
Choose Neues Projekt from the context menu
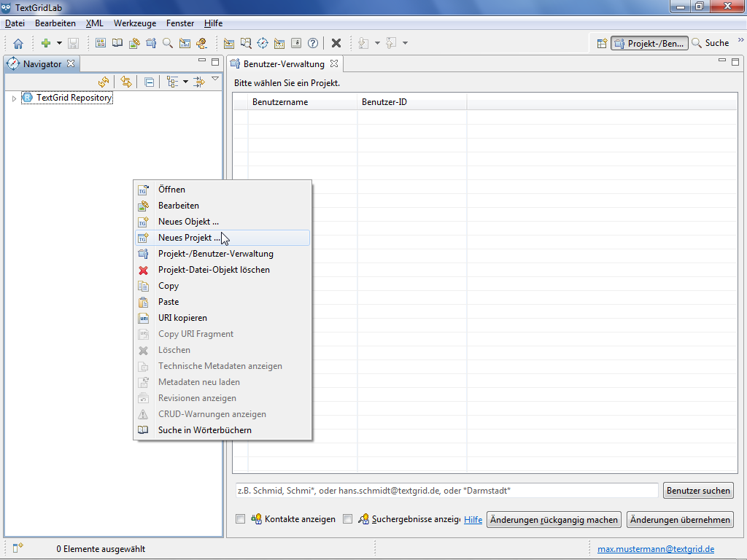tap(189, 238)
